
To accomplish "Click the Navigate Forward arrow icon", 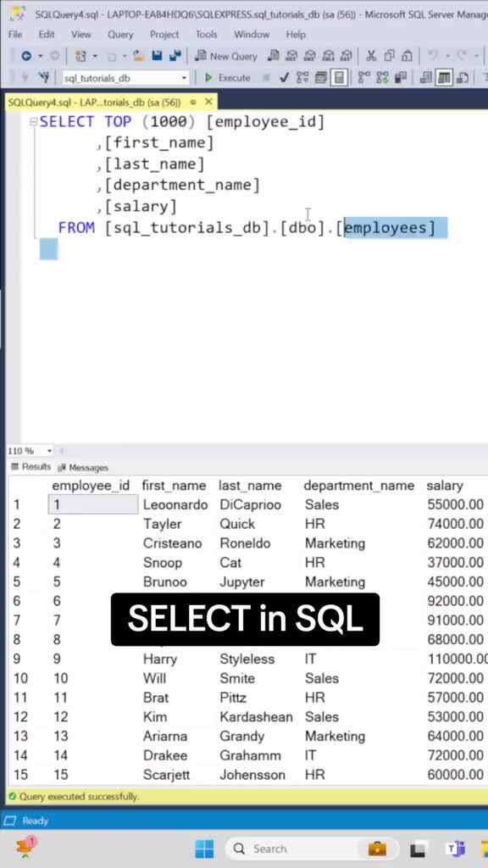I will pyautogui.click(x=54, y=56).
